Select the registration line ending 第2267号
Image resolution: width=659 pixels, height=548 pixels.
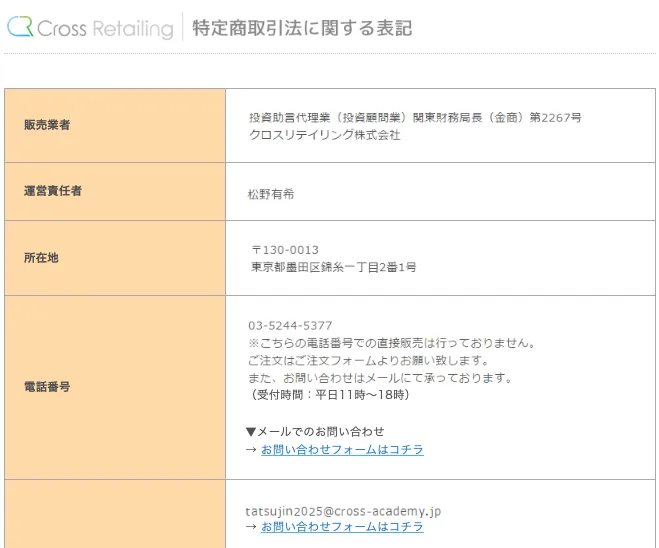tap(415, 117)
